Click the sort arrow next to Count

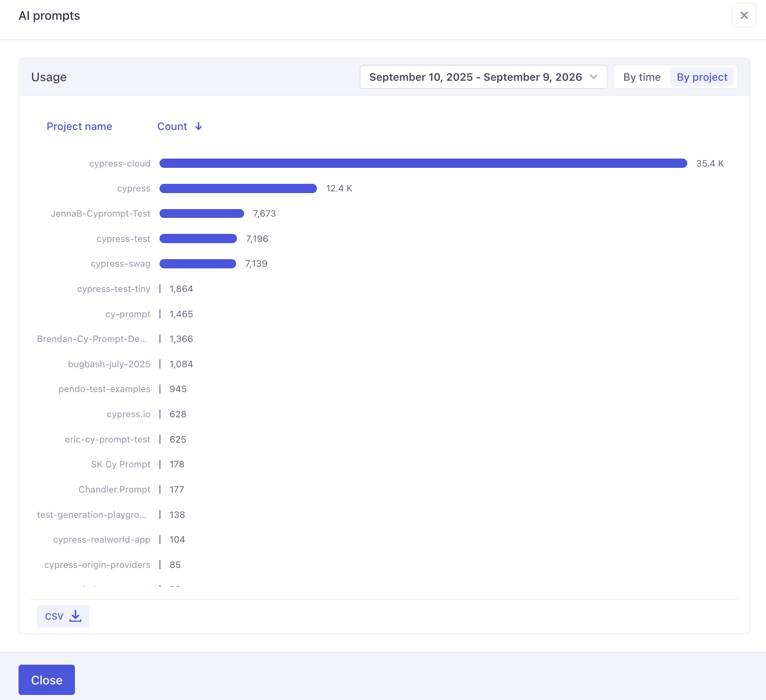click(198, 126)
